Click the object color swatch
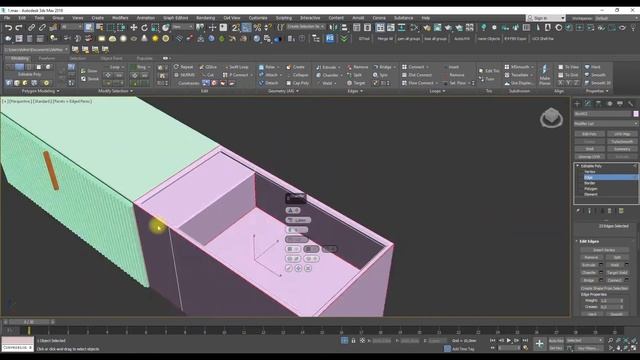The height and width of the screenshot is (360, 640). point(636,114)
